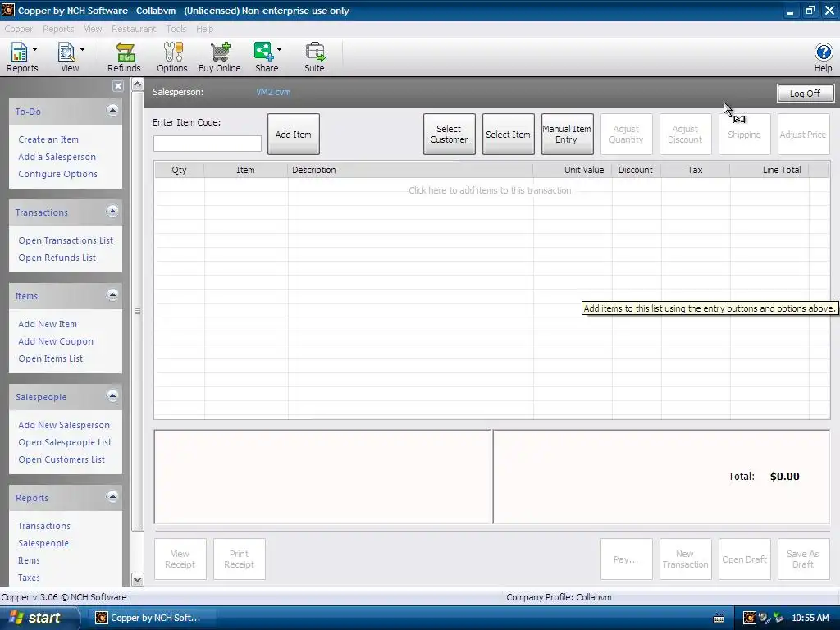Image resolution: width=840 pixels, height=630 pixels.
Task: Collapse the To-Do sidebar section
Action: coord(112,111)
